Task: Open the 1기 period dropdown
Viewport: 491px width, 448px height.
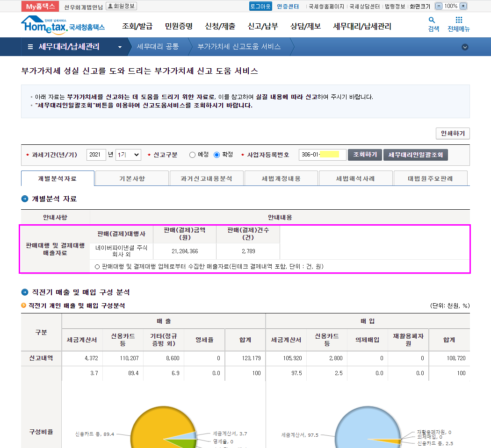Action: 128,155
